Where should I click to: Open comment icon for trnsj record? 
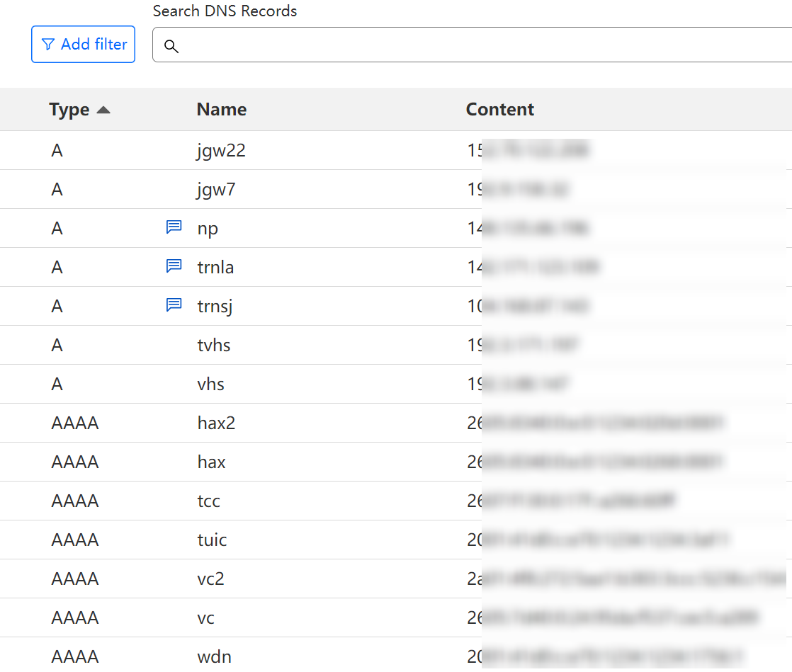[174, 305]
